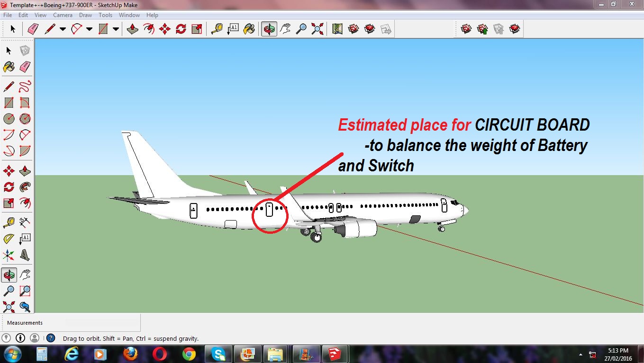Image resolution: width=644 pixels, height=363 pixels.
Task: Expand the Shape tool dropdown arrow
Action: tap(116, 29)
